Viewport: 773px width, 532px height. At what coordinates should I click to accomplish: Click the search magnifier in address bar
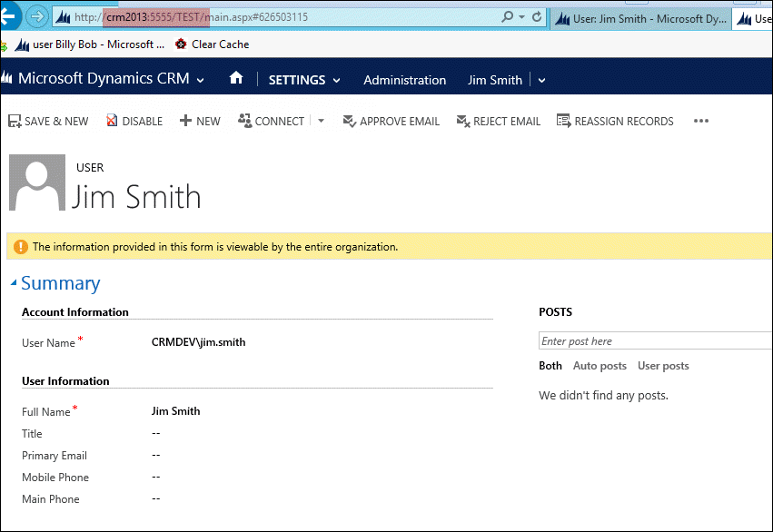[507, 16]
